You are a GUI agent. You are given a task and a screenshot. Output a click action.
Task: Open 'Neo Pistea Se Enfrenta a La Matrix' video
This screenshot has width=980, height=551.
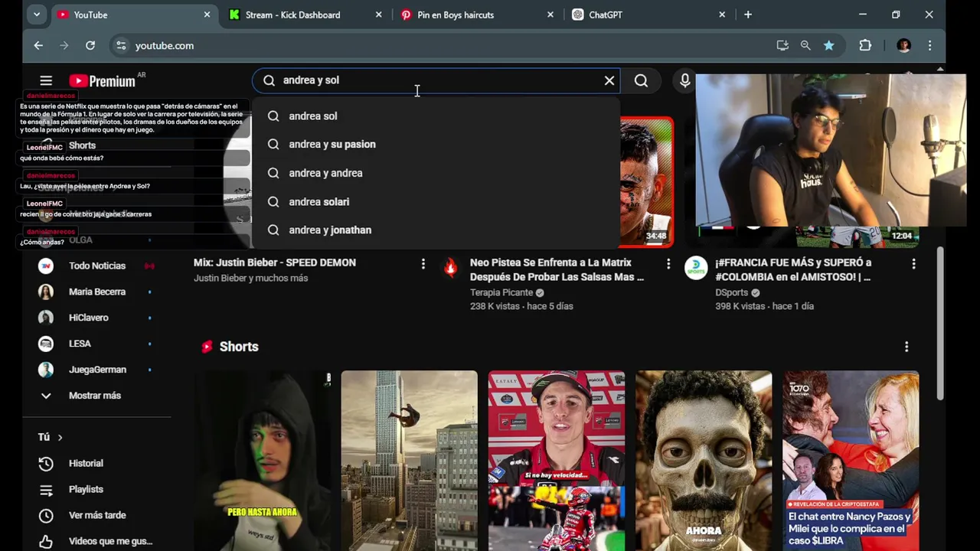click(557, 269)
